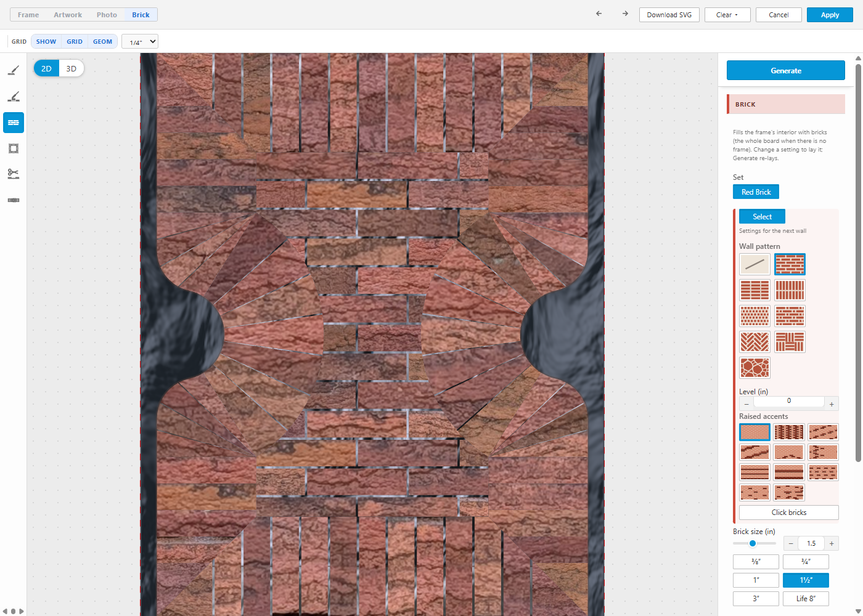863x616 pixels.
Task: Toggle the GEOM snap option
Action: 102,41
